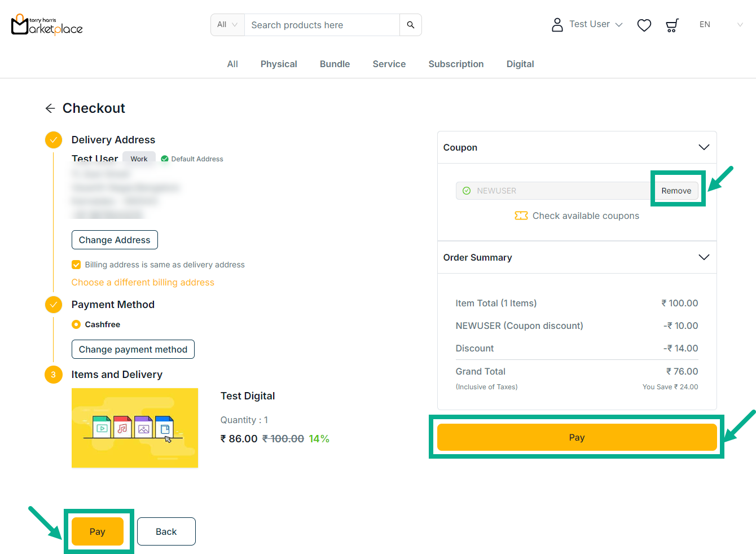Open the wishlist heart icon
Screen dimensions: 756x554
644,25
